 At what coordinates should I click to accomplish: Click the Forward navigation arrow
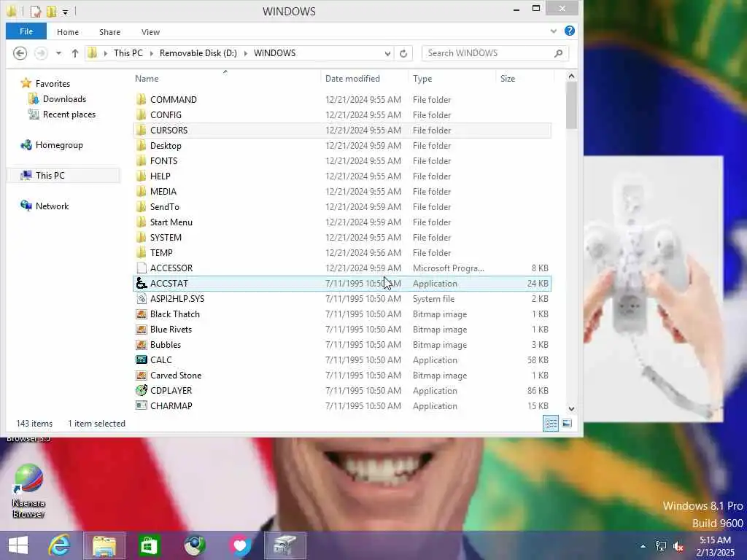pyautogui.click(x=41, y=52)
